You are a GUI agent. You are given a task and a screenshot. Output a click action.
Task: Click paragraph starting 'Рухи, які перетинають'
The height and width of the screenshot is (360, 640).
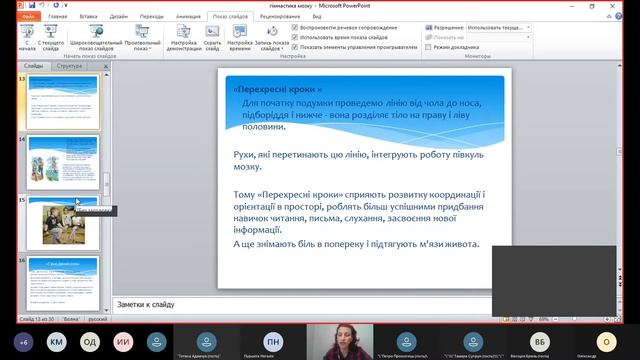coord(358,160)
